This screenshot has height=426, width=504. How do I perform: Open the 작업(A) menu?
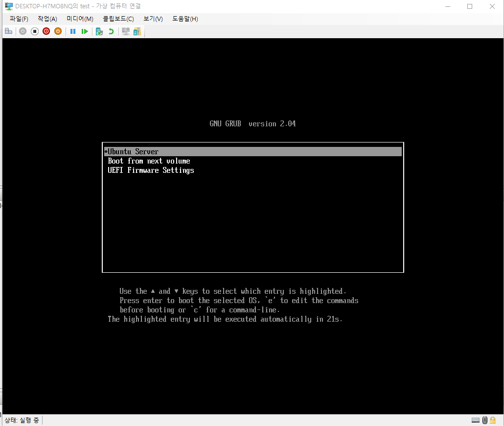tap(47, 19)
